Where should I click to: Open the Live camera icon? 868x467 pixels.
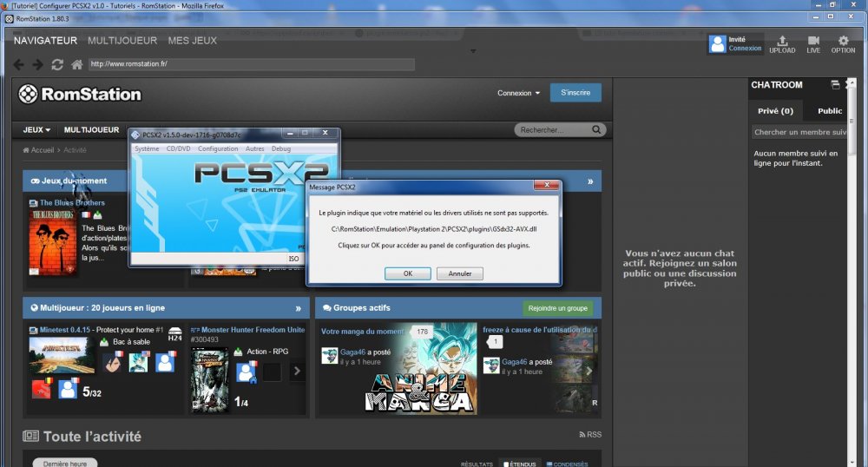[813, 44]
